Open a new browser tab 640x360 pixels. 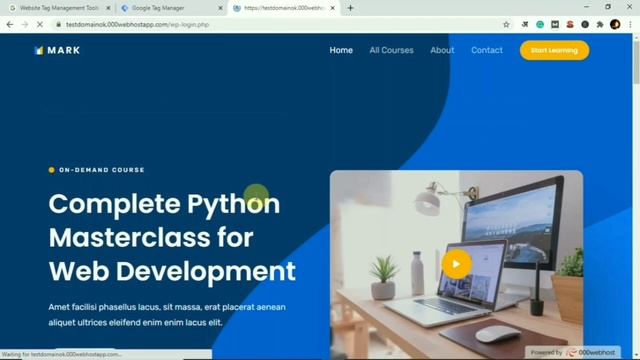coord(350,8)
